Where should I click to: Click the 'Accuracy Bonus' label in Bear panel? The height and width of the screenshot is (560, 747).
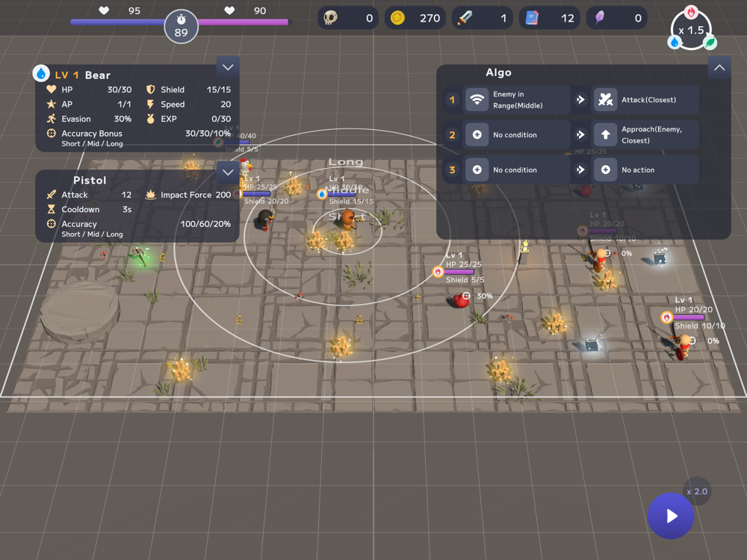click(x=91, y=134)
